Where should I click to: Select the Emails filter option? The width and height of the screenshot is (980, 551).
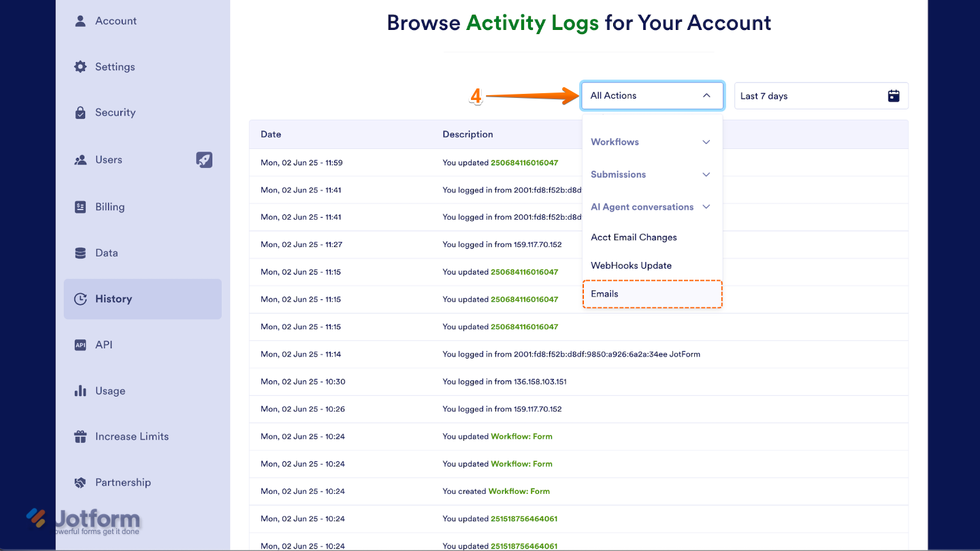pyautogui.click(x=604, y=294)
